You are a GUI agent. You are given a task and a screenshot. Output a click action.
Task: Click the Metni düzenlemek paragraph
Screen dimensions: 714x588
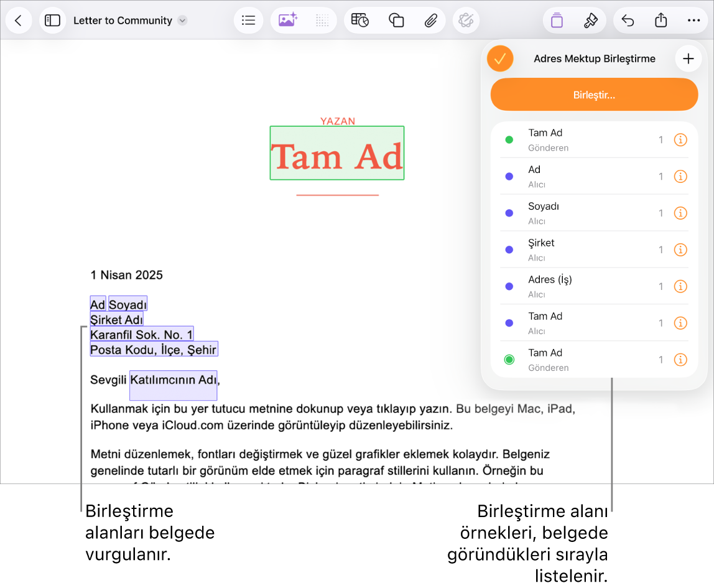(320, 462)
